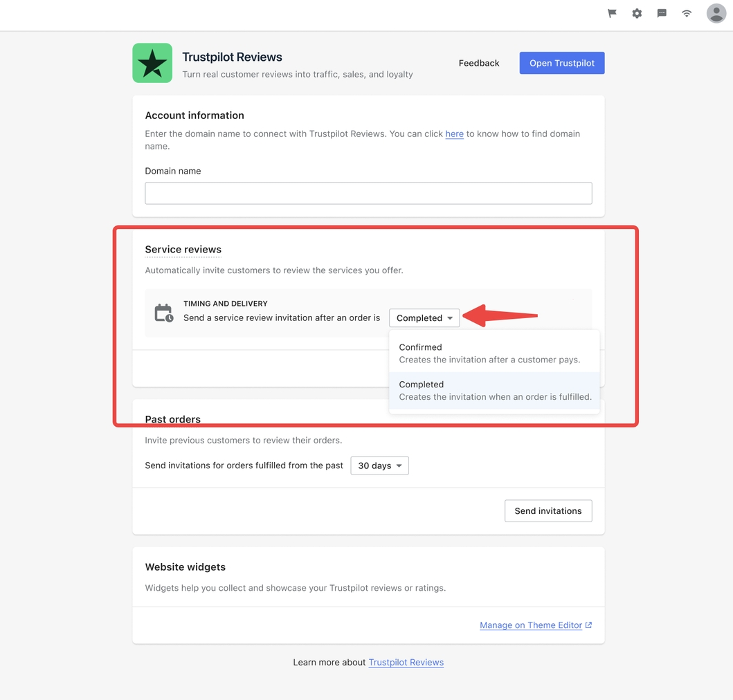Screen dimensions: 733x700
Task: Select the Confirmed option in dropdown list
Action: [x=494, y=353]
